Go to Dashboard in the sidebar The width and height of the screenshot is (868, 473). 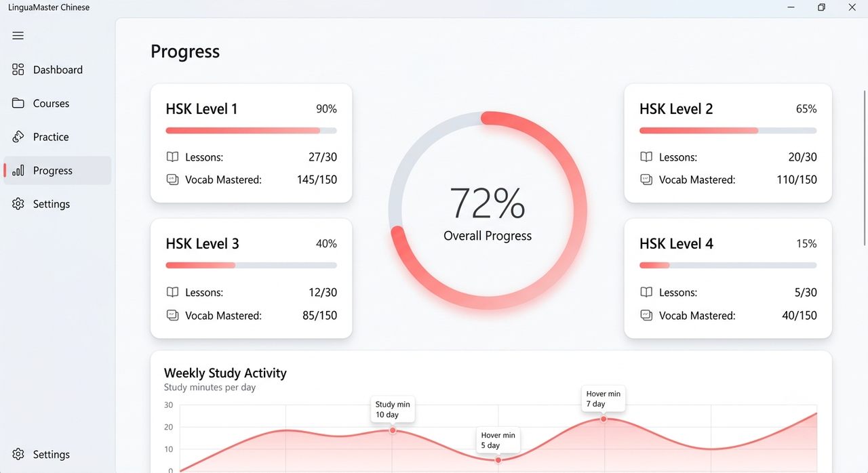click(x=58, y=69)
